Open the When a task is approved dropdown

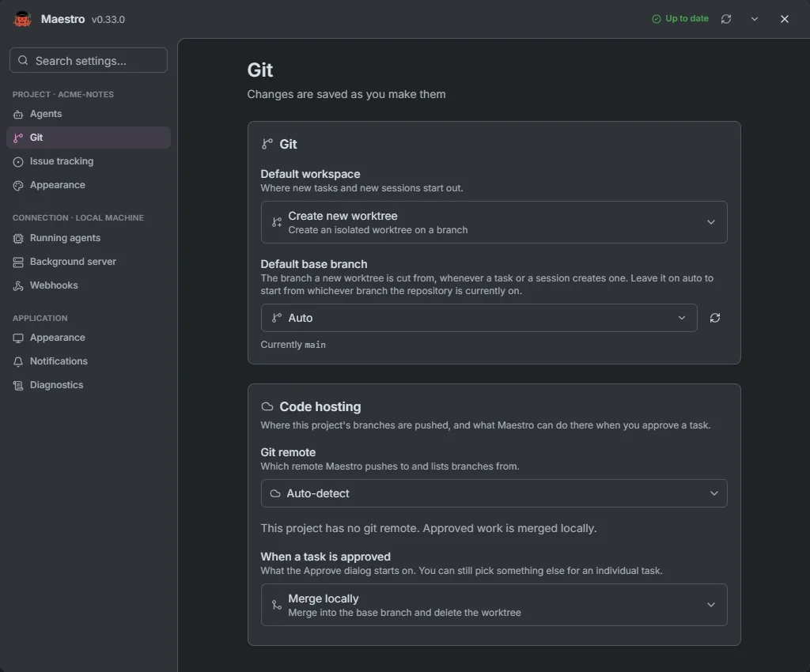(x=494, y=605)
